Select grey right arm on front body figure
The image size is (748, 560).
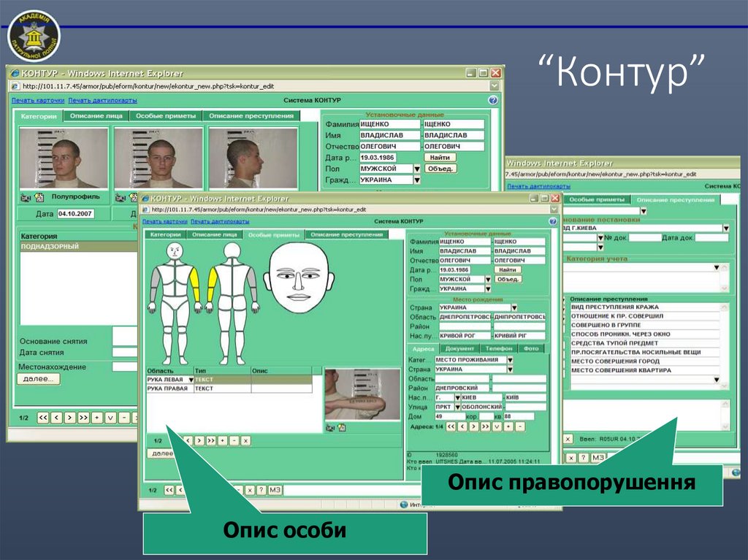[155, 284]
